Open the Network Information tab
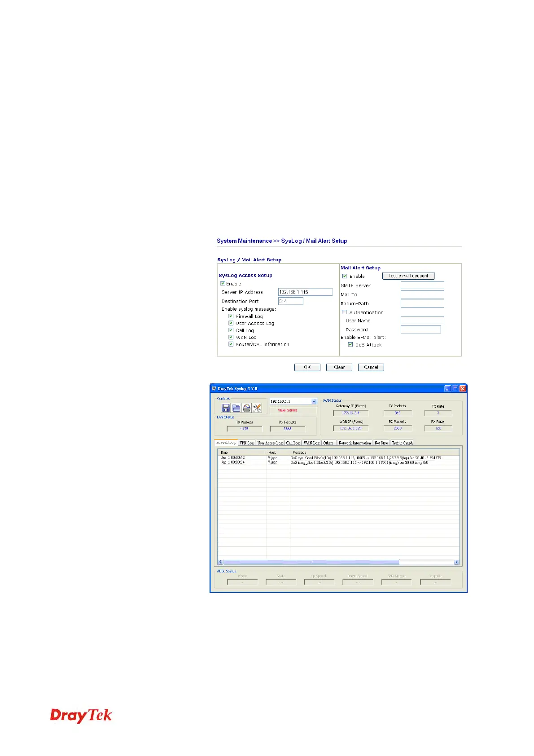 pos(355,443)
